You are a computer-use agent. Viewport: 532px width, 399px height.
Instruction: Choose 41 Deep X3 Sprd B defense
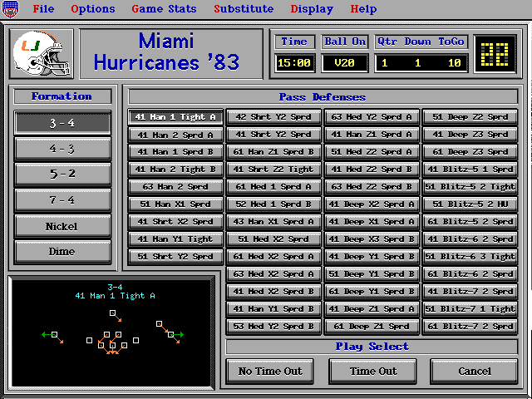[x=372, y=239]
